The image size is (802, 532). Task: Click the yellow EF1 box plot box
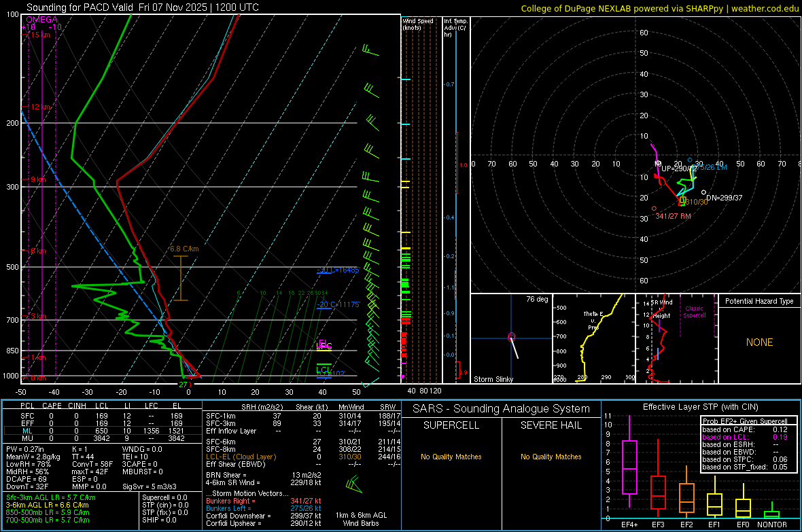click(714, 504)
